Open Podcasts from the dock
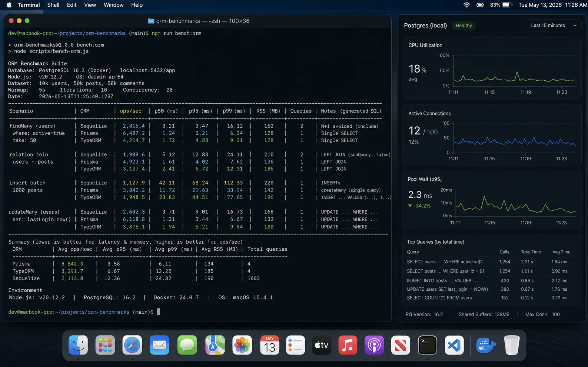Viewport: 588px width, 367px height. click(374, 345)
